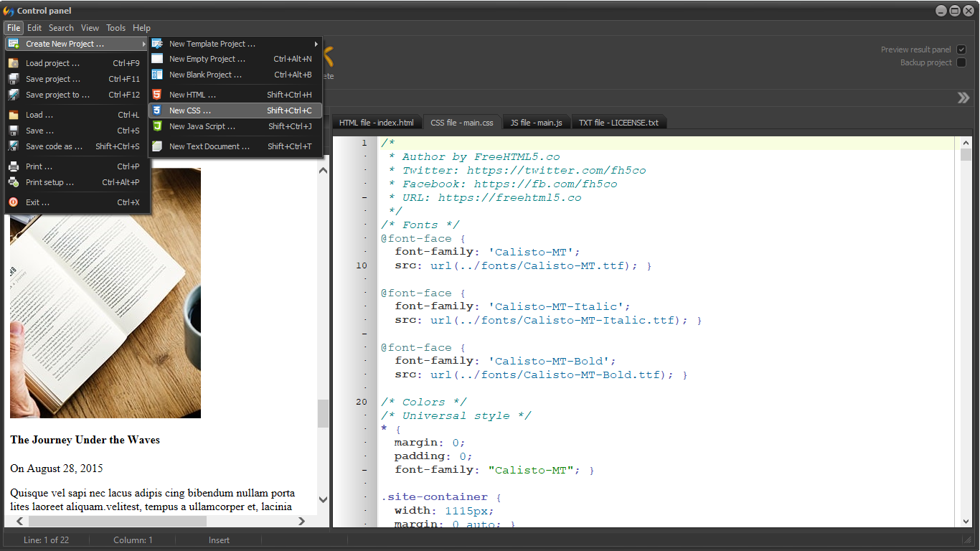The image size is (980, 551).
Task: Click the New CSS icon in submenu
Action: 156,110
